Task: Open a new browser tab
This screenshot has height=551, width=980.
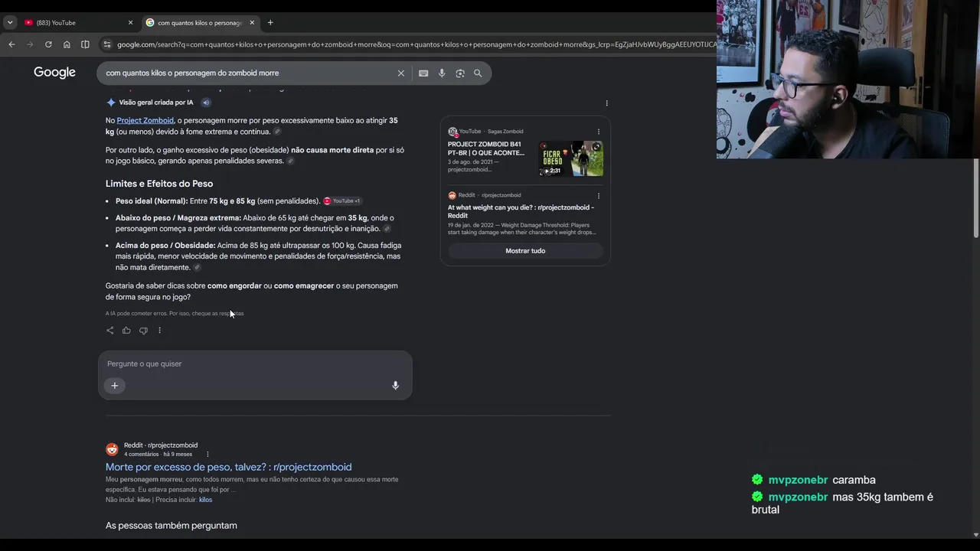Action: click(x=270, y=23)
